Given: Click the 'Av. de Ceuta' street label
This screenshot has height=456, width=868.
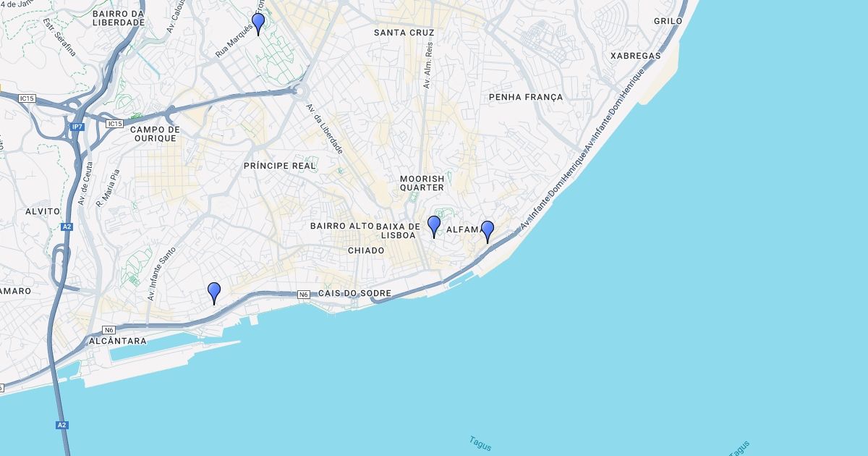Looking at the screenshot, I should click(85, 183).
